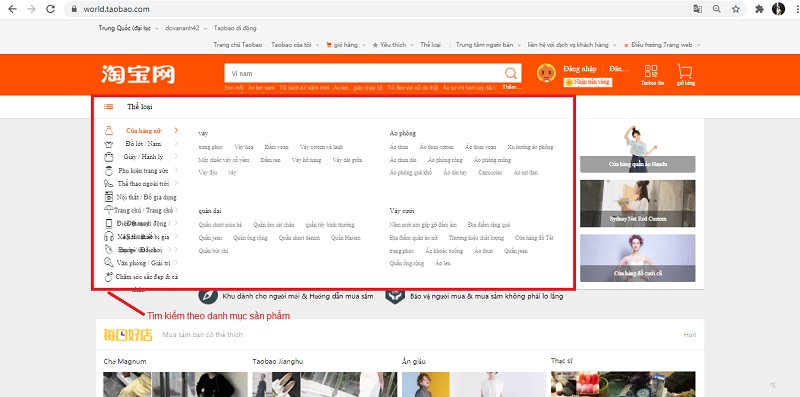Click the browser address bar URL

116,9
